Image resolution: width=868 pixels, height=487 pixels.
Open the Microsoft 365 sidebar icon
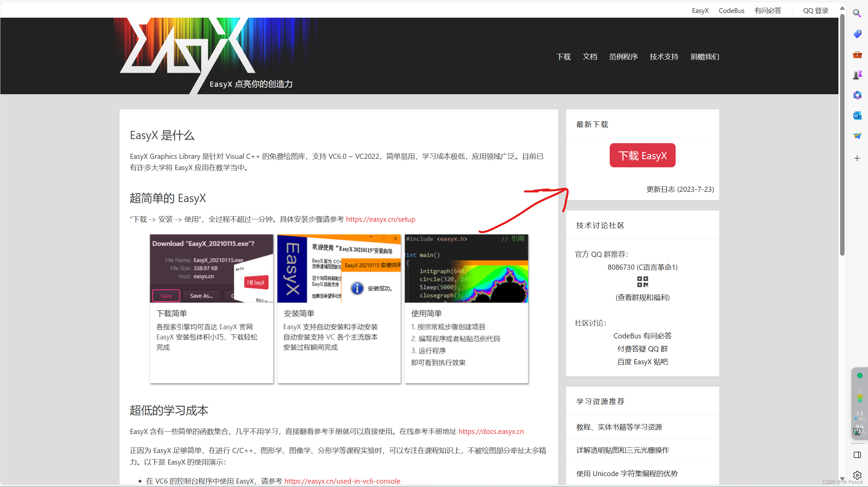(857, 95)
